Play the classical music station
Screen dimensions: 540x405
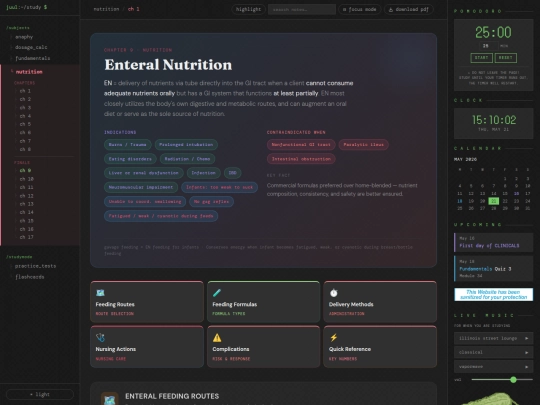pyautogui.click(x=493, y=352)
